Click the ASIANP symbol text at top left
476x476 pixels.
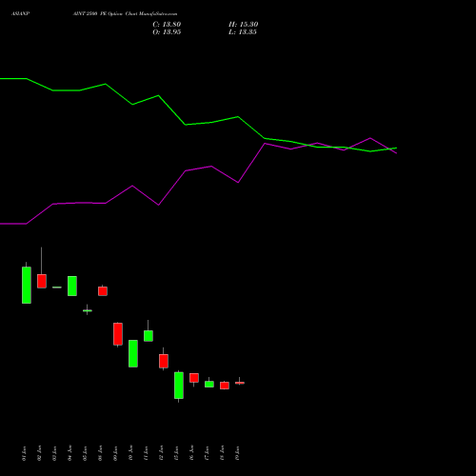click(x=21, y=14)
